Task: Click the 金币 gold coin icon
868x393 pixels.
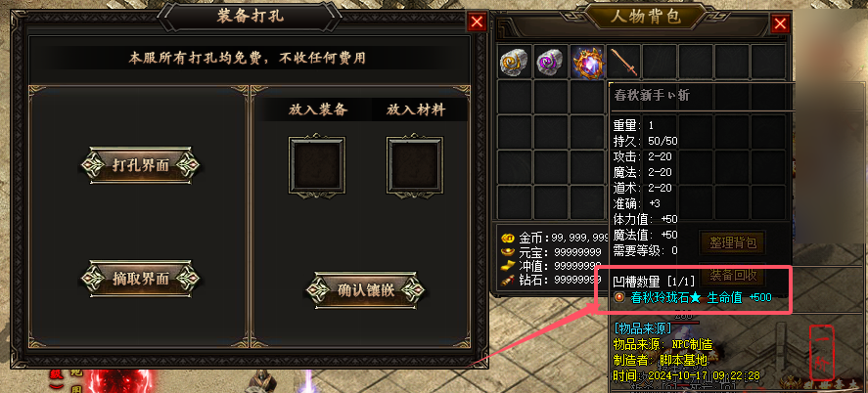Action: (508, 239)
